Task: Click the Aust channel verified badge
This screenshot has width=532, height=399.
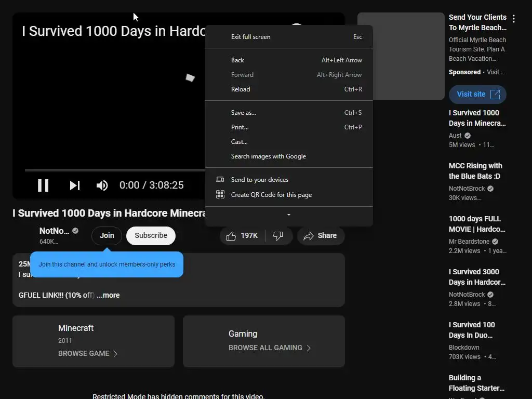Action: point(468,136)
